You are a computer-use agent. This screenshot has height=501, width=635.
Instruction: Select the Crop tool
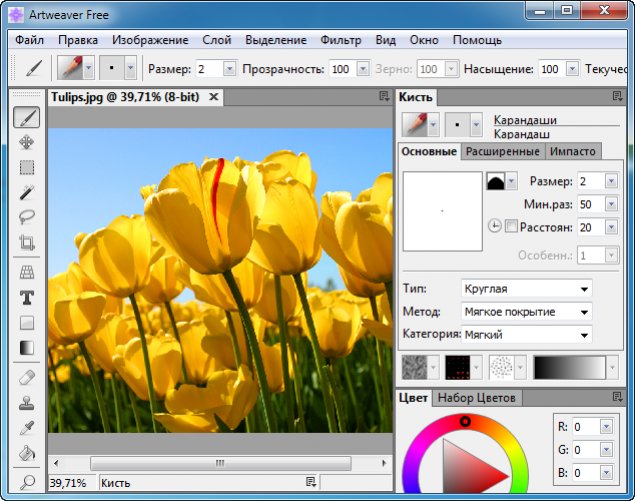click(27, 242)
